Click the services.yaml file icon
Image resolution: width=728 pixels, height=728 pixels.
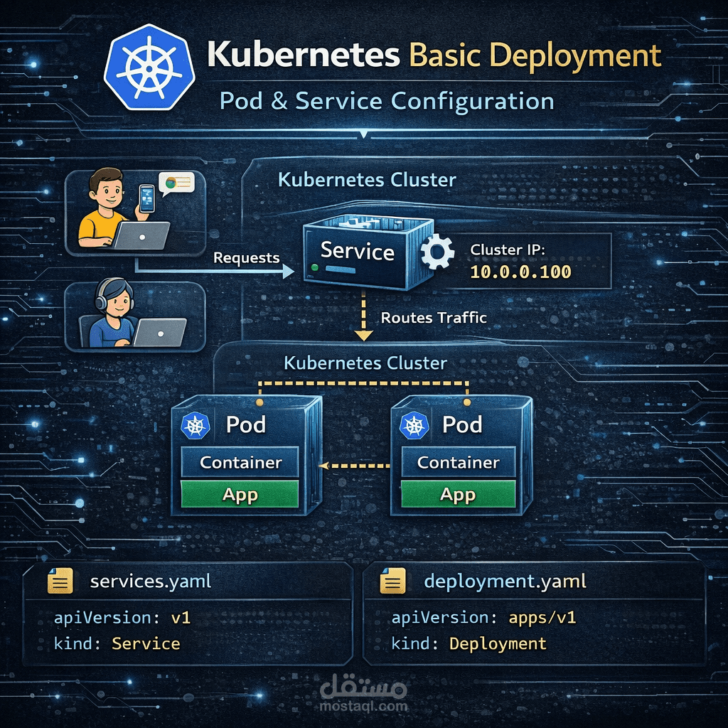click(x=60, y=580)
